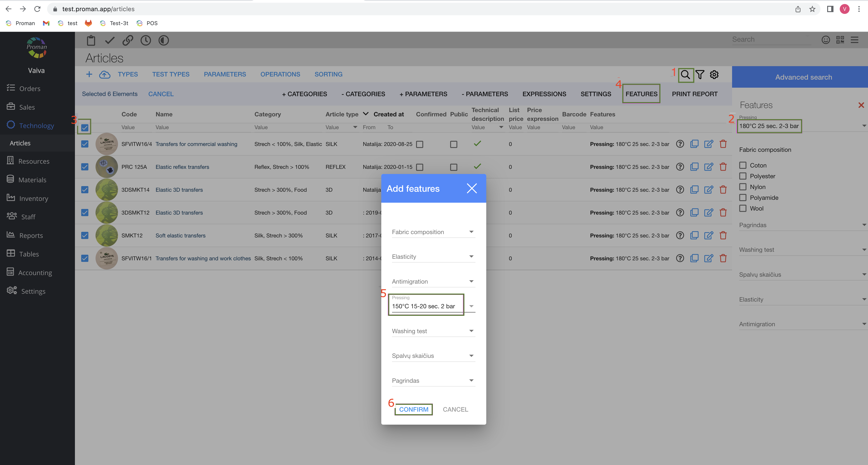868x465 pixels.
Task: Expand the Pagrindas dropdown in the Features side panel
Action: click(x=802, y=225)
